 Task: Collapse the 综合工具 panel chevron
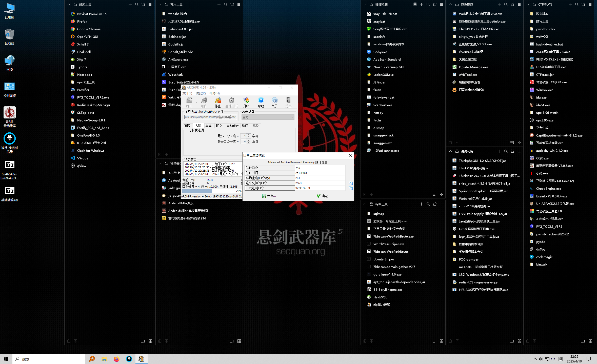coord(365,204)
